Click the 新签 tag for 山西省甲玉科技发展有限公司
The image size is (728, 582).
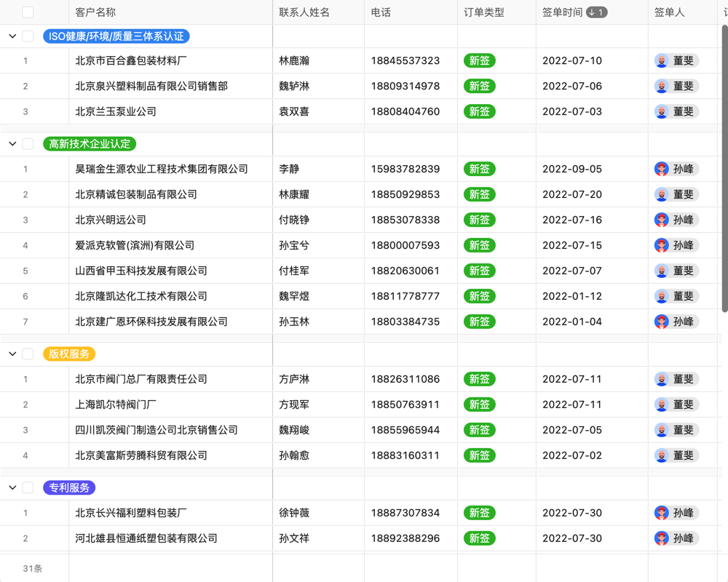point(479,271)
